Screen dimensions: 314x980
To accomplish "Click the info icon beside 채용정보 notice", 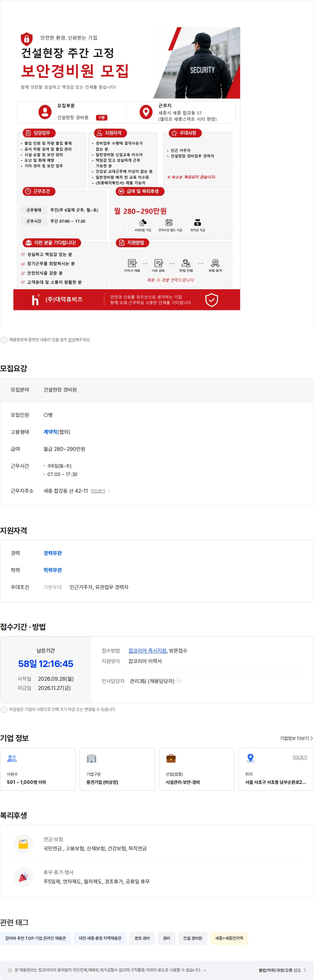I will [4, 340].
